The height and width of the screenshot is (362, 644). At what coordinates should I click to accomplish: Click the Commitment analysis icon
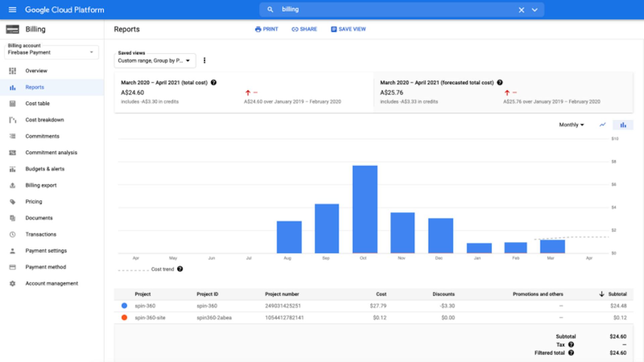[12, 153]
